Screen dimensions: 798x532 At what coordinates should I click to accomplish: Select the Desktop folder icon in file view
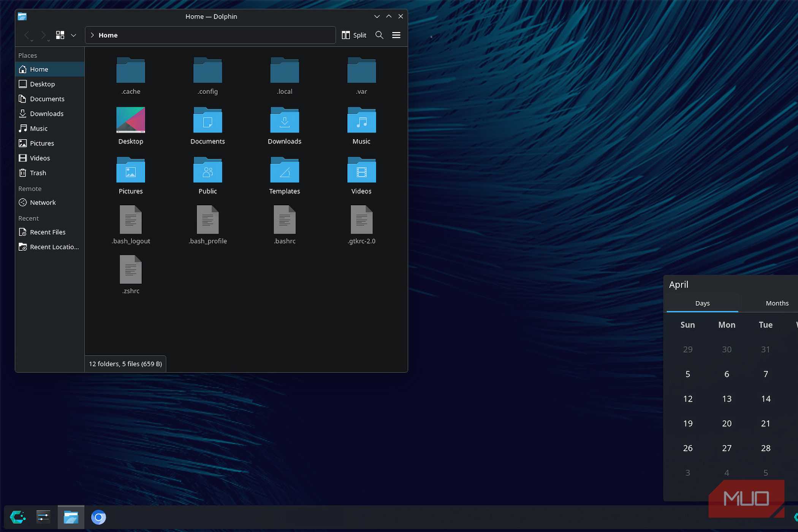click(131, 120)
